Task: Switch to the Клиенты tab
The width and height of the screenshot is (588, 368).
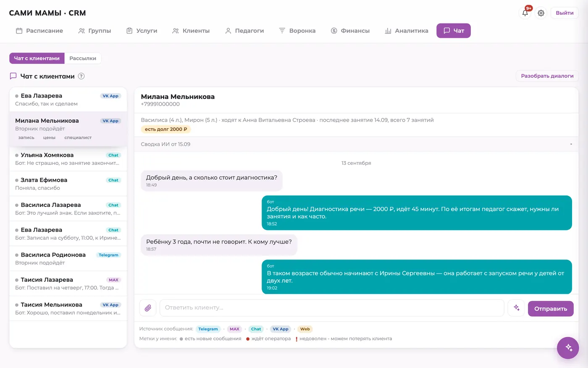Action: [191, 31]
